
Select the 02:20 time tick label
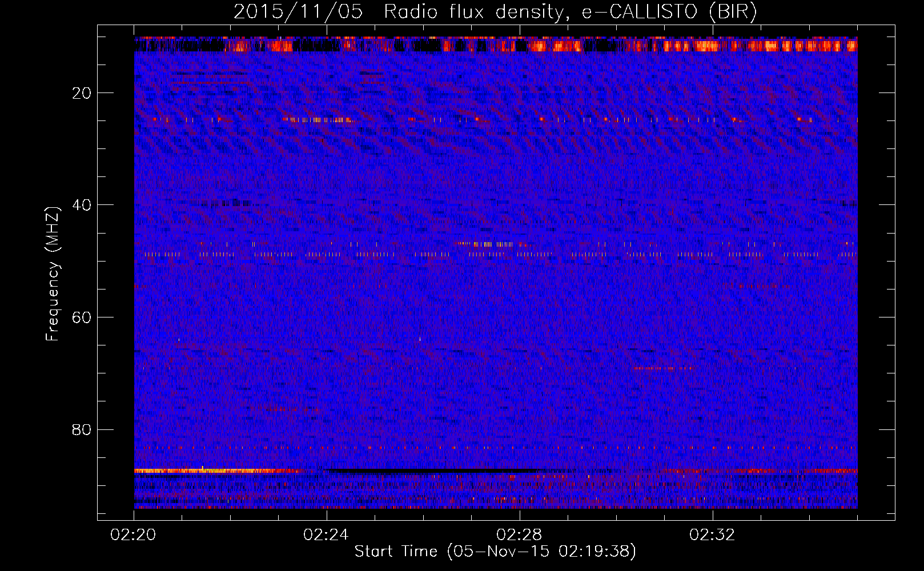coord(134,535)
